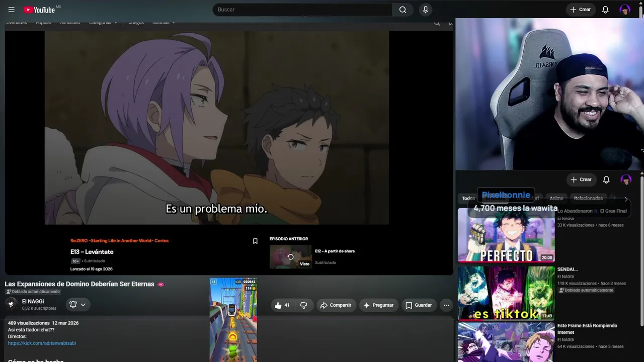This screenshot has height=362, width=644.
Task: Open Crear in the lower right panel
Action: click(581, 179)
